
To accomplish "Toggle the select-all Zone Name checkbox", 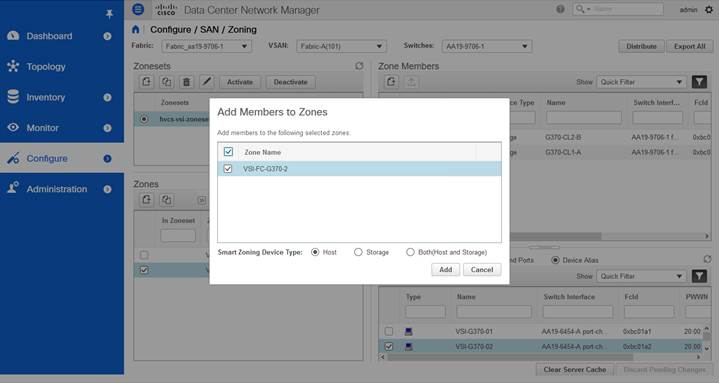I will pyautogui.click(x=228, y=152).
